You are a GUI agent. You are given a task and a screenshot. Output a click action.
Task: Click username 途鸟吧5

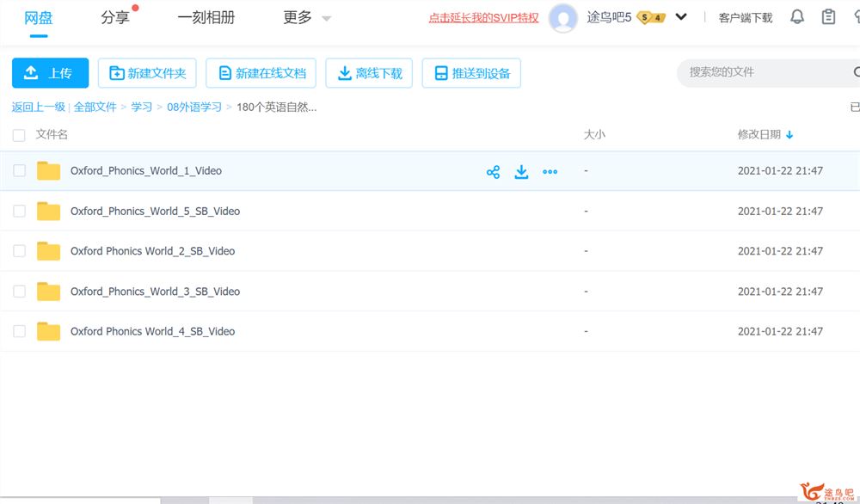[609, 17]
